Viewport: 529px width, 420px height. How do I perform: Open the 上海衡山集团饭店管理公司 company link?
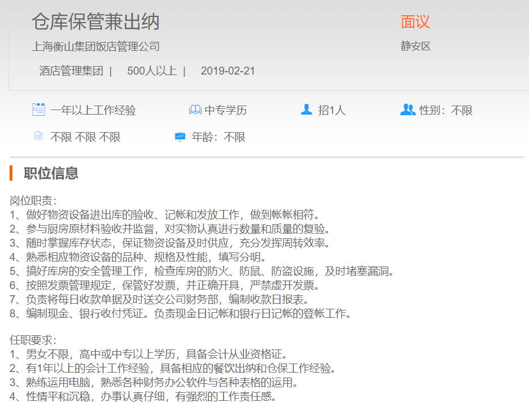95,46
